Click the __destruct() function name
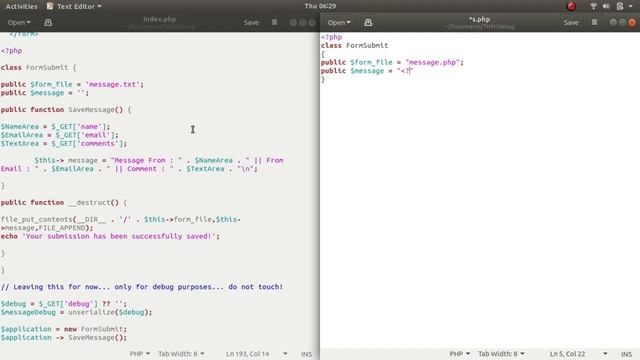Screen dimensions: 640x360 coord(93,202)
